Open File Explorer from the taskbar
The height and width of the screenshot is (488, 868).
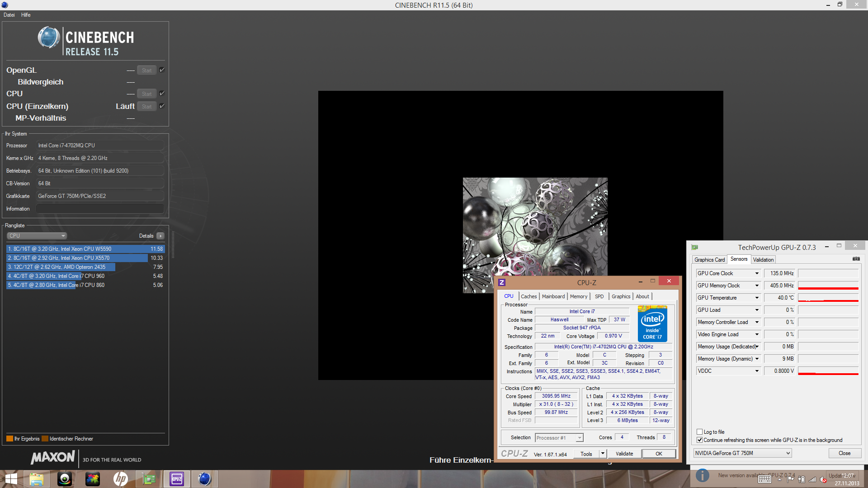pyautogui.click(x=36, y=479)
